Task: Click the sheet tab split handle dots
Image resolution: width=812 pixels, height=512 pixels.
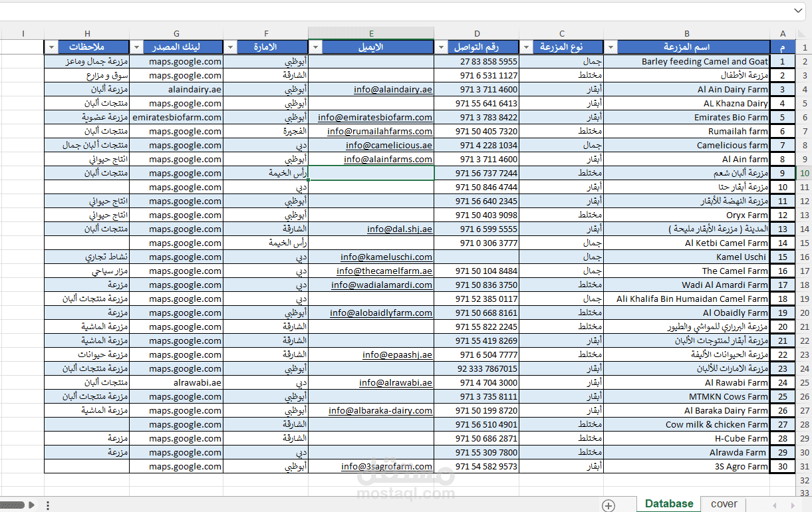Action: (x=47, y=505)
